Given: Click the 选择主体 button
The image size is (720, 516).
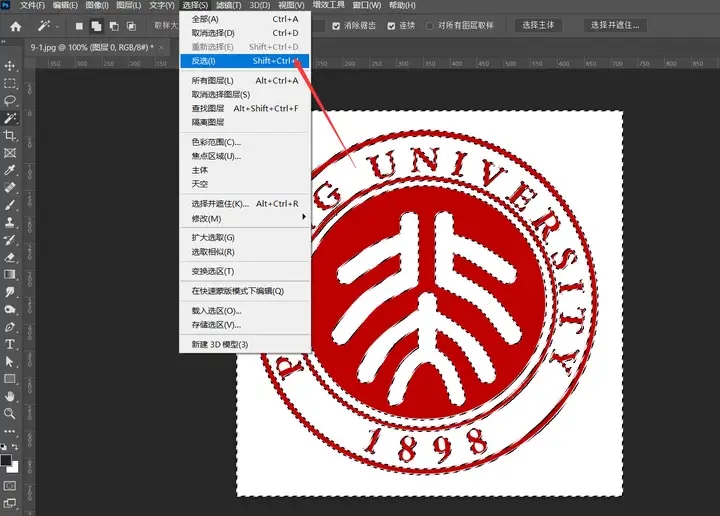Looking at the screenshot, I should pyautogui.click(x=538, y=25).
